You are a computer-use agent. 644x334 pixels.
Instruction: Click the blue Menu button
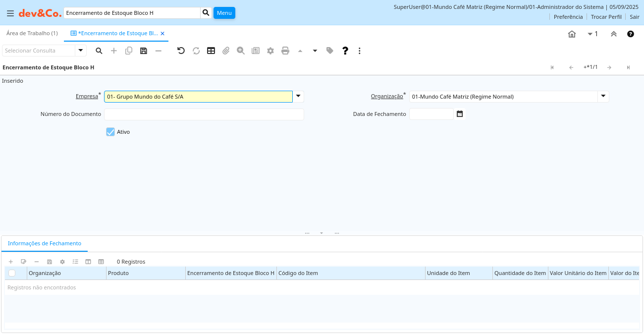[224, 13]
